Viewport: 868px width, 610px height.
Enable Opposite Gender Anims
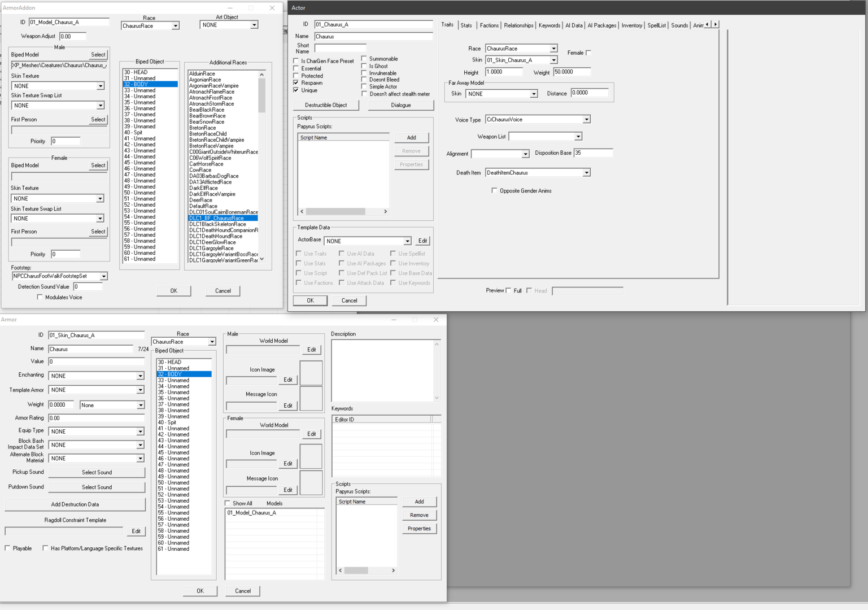(495, 191)
